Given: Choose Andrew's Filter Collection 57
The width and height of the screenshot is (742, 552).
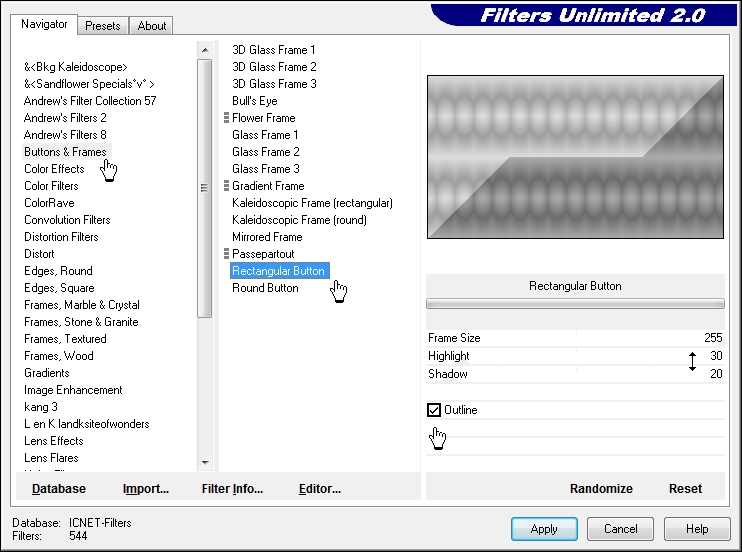Looking at the screenshot, I should 90,101.
